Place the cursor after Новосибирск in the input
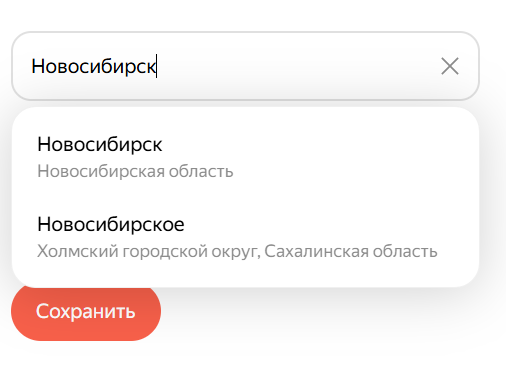The width and height of the screenshot is (506, 375). pyautogui.click(x=157, y=66)
